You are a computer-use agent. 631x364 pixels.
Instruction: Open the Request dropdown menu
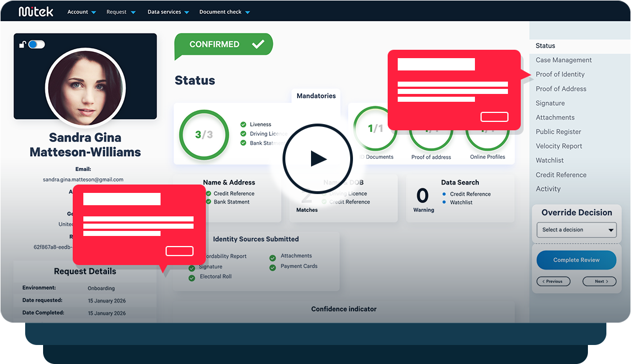(121, 12)
